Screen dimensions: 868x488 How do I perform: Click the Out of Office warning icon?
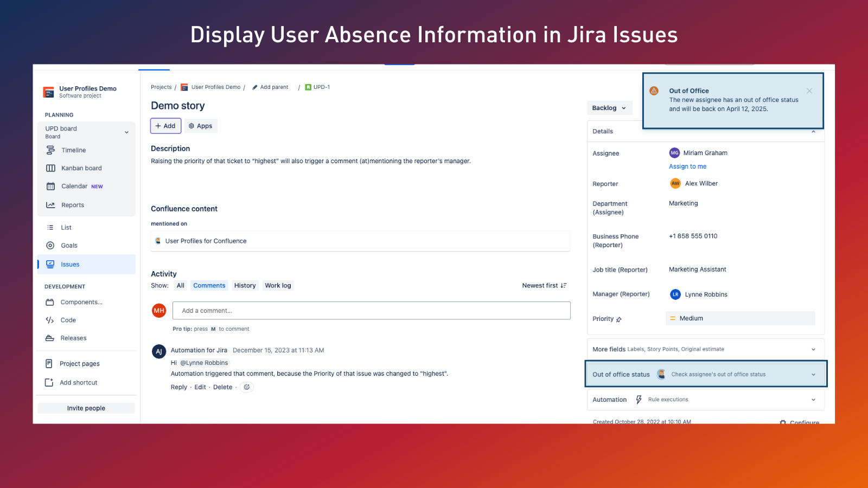click(654, 91)
